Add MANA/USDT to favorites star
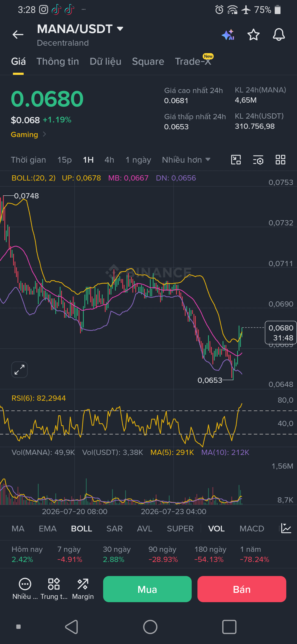297x644 pixels. pos(253,35)
